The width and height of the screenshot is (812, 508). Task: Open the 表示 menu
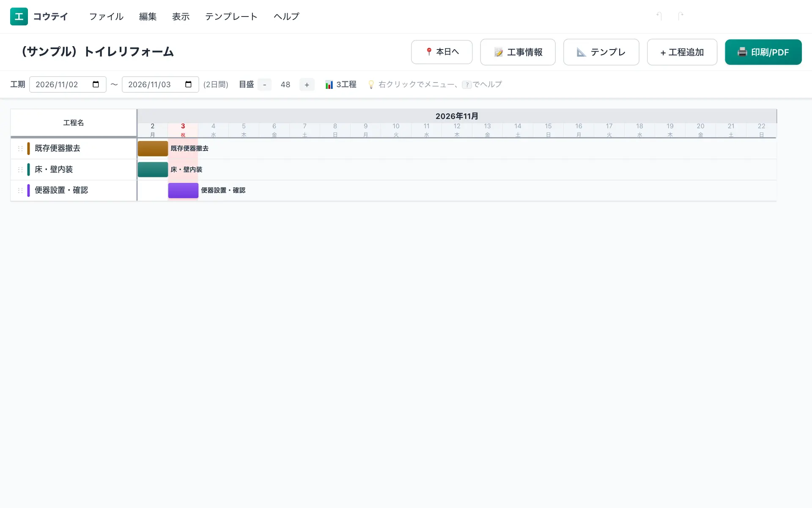(x=181, y=17)
